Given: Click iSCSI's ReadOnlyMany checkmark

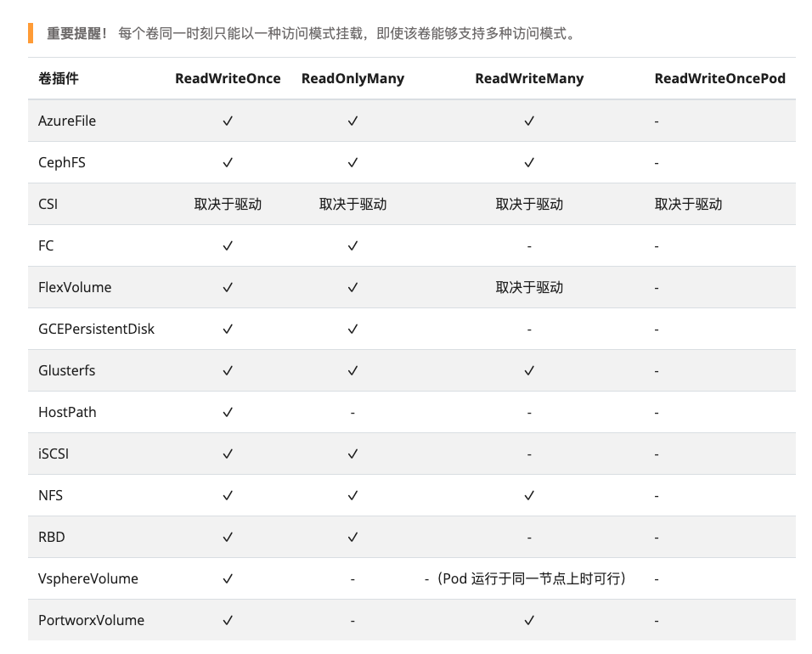Looking at the screenshot, I should pyautogui.click(x=352, y=454).
